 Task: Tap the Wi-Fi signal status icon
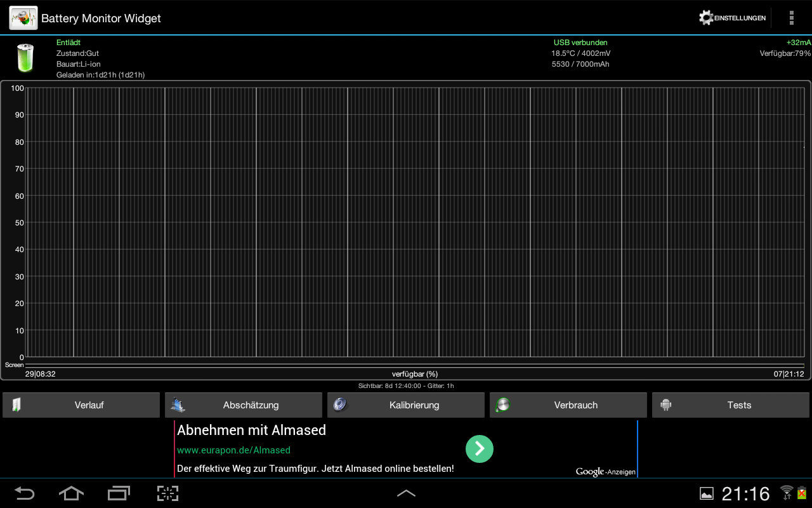point(787,492)
